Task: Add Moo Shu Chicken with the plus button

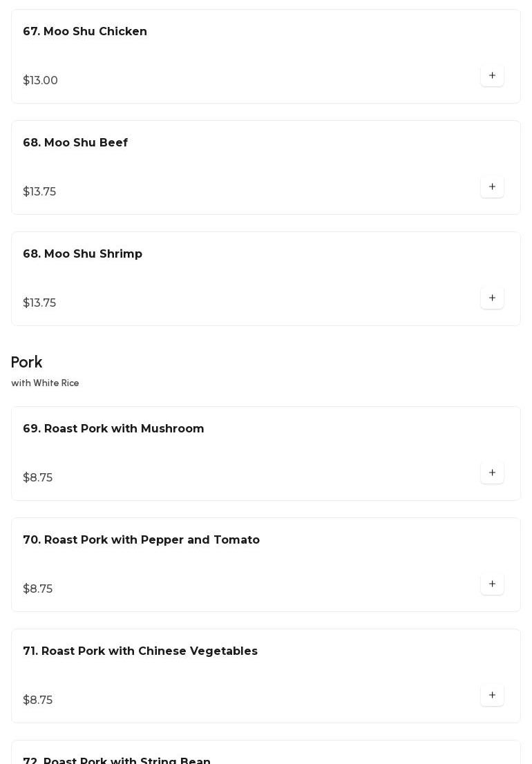Action: [492, 75]
